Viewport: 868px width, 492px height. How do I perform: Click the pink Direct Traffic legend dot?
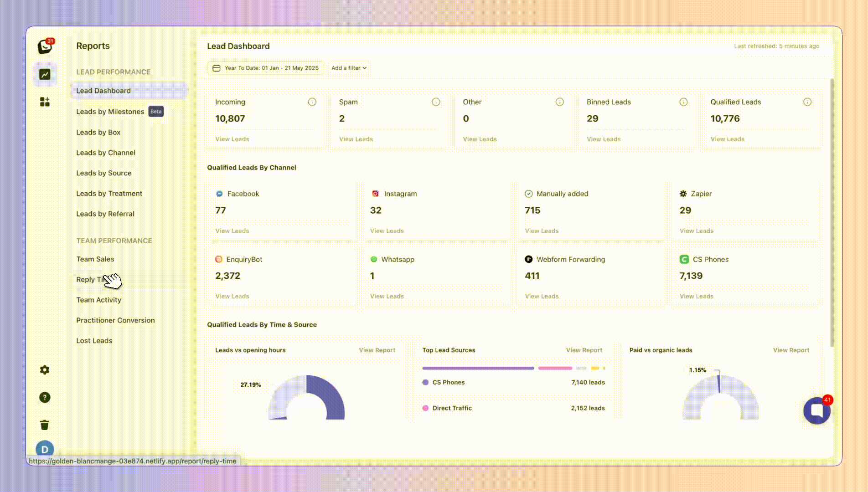[x=425, y=408]
